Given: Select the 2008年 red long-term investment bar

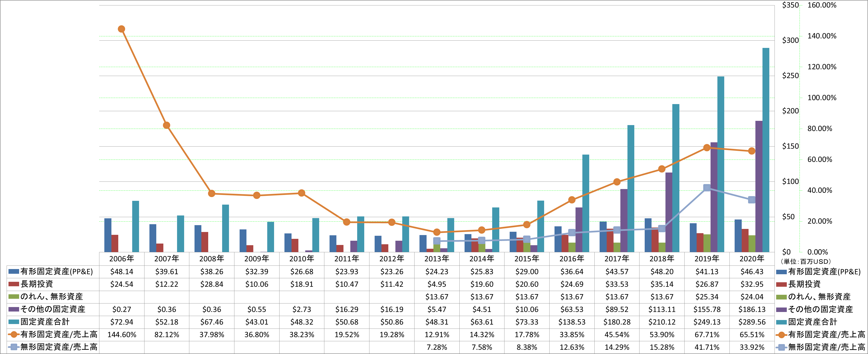Looking at the screenshot, I should [204, 242].
